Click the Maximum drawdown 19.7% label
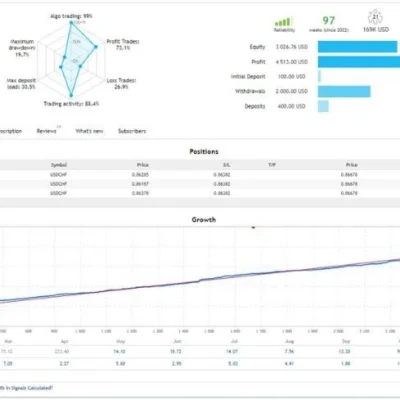The image size is (400, 400). coord(22,48)
